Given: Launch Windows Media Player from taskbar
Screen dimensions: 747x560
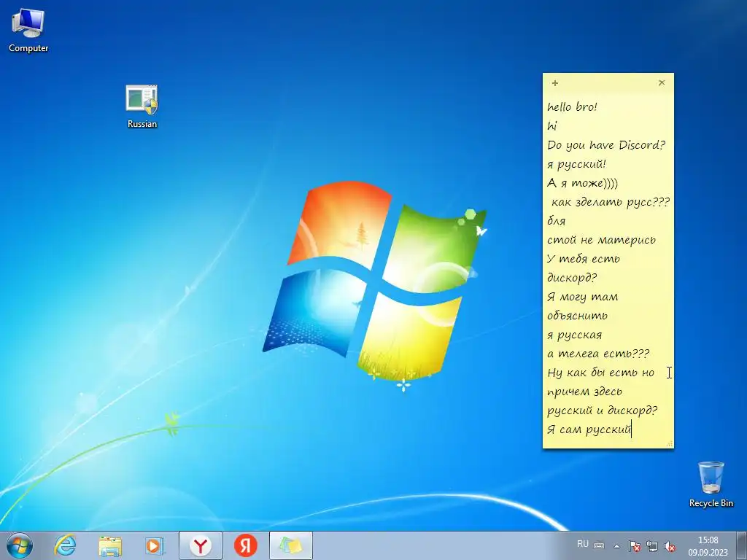Looking at the screenshot, I should click(x=155, y=545).
